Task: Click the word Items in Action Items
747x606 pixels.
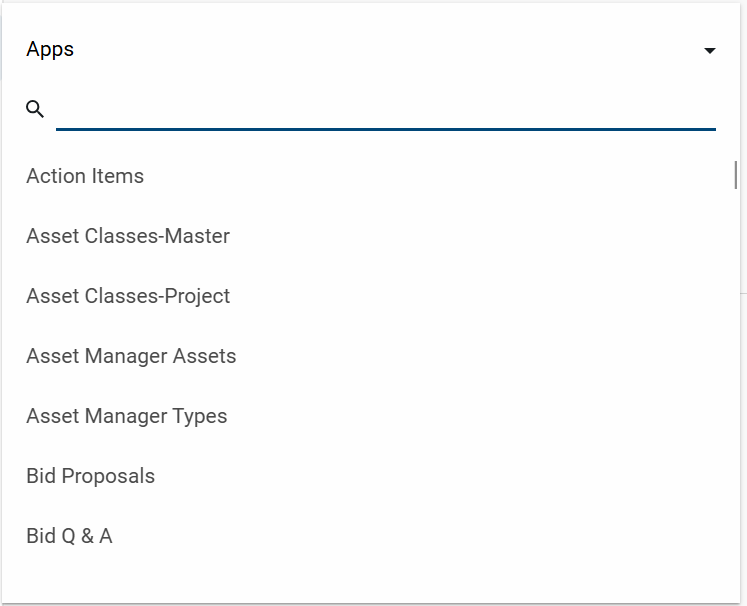Action: coord(118,176)
